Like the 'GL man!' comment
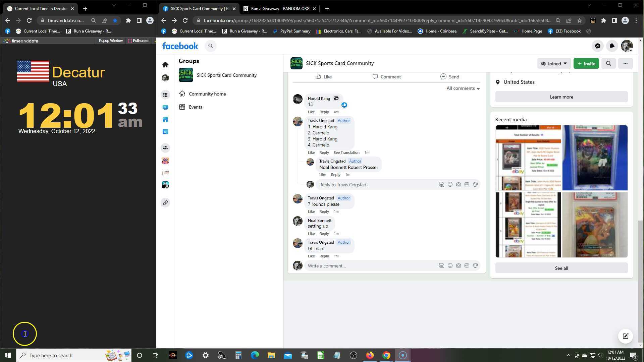Image resolution: width=644 pixels, height=362 pixels. click(x=311, y=256)
